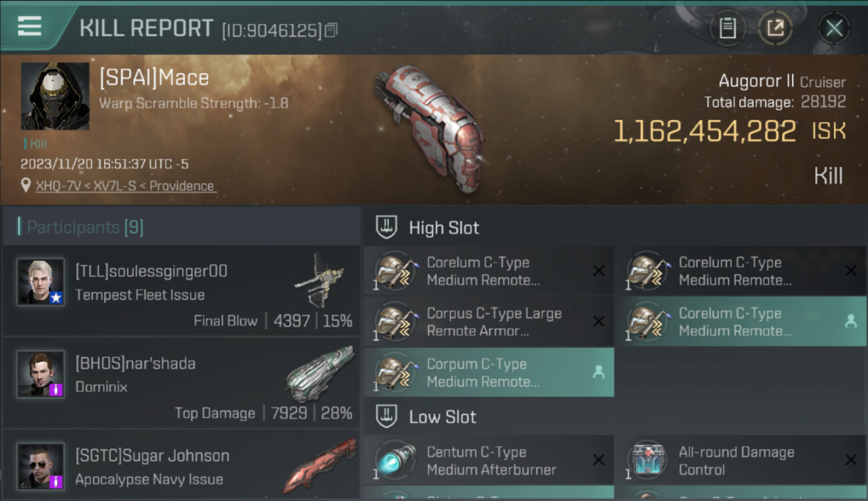Select the nar'shada participant portrait
The image size is (868, 501).
41,374
